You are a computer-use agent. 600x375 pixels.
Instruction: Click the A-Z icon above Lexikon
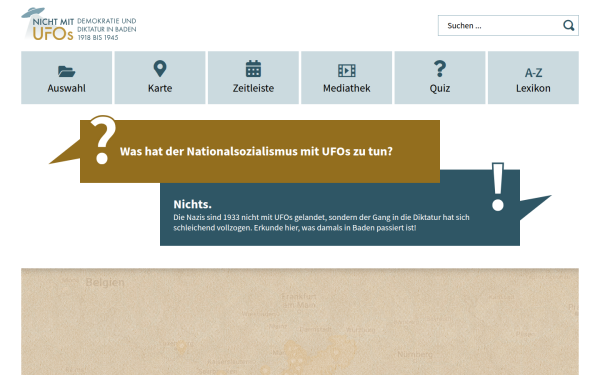[533, 73]
